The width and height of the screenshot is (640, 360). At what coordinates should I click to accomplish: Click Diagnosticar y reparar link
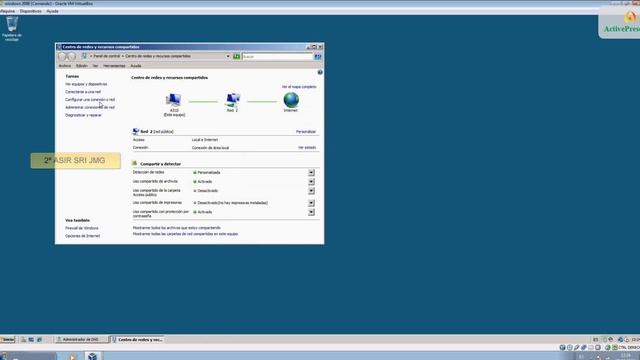[83, 115]
